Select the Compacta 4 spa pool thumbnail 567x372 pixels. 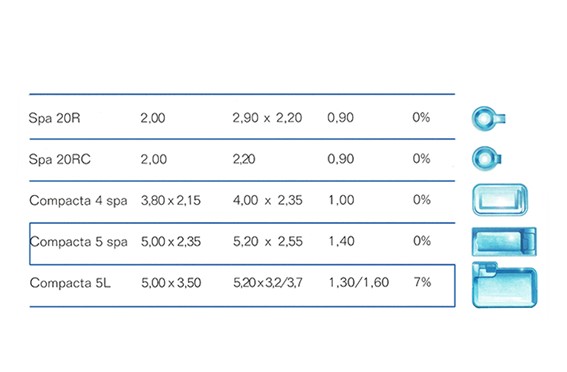pos(500,200)
